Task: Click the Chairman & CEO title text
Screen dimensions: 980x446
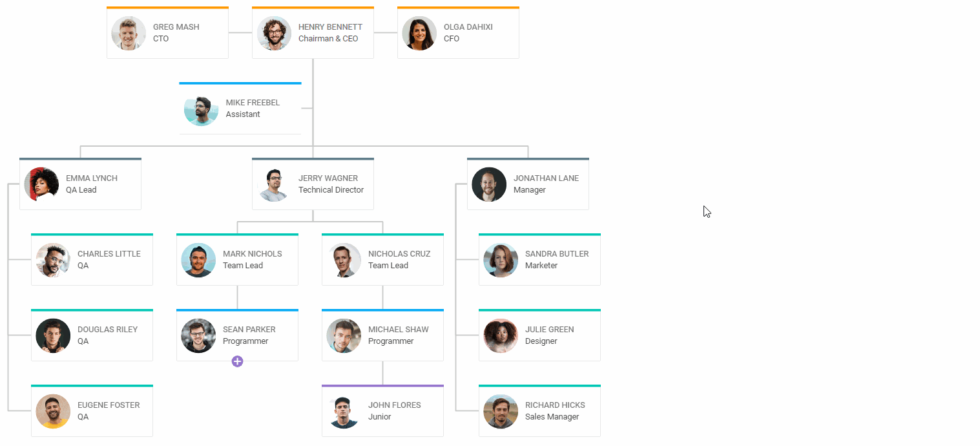Action: pos(328,39)
